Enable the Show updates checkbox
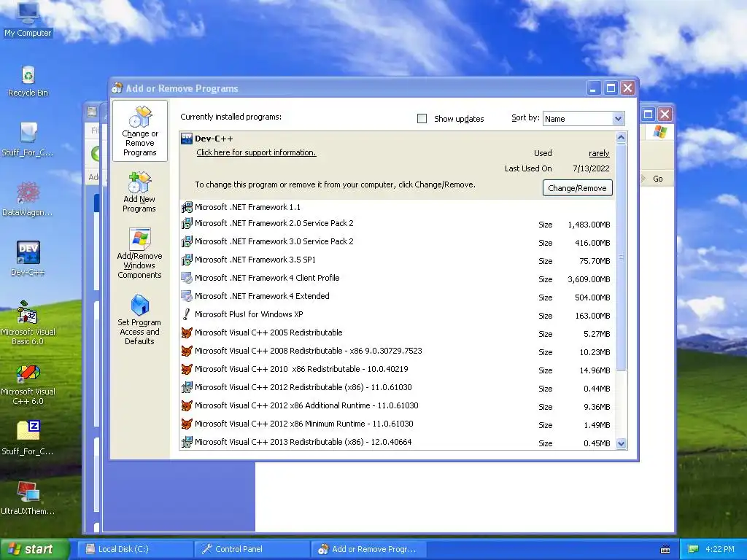Screen dimensions: 747x560 click(x=422, y=119)
